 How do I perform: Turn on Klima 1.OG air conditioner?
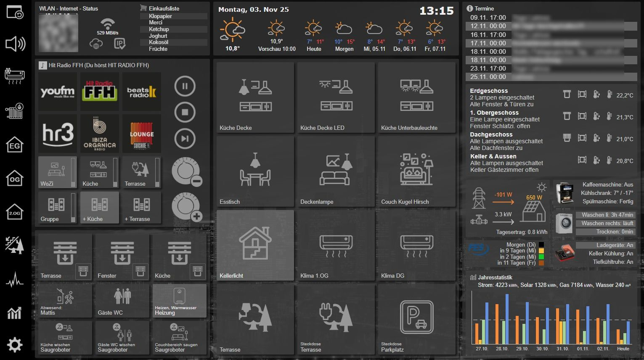[x=336, y=245]
